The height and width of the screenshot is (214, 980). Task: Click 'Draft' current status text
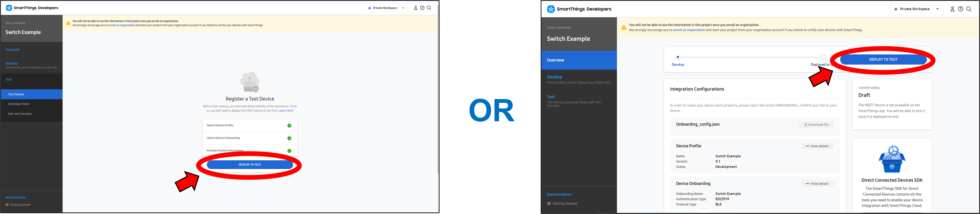coord(864,95)
